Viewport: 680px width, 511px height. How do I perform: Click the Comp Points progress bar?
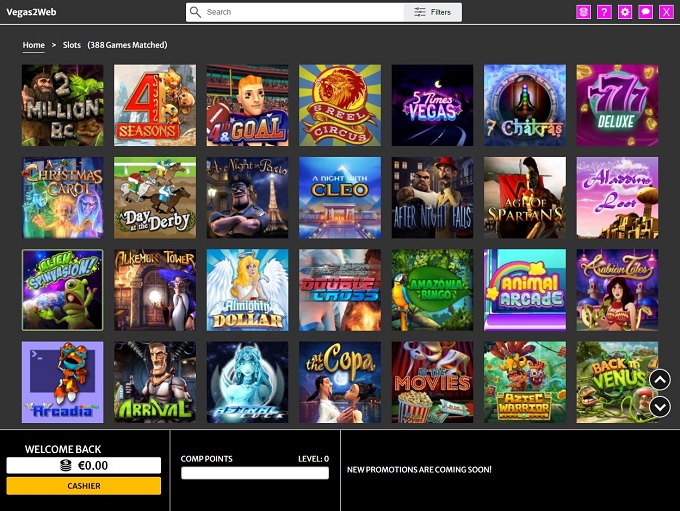[x=255, y=473]
